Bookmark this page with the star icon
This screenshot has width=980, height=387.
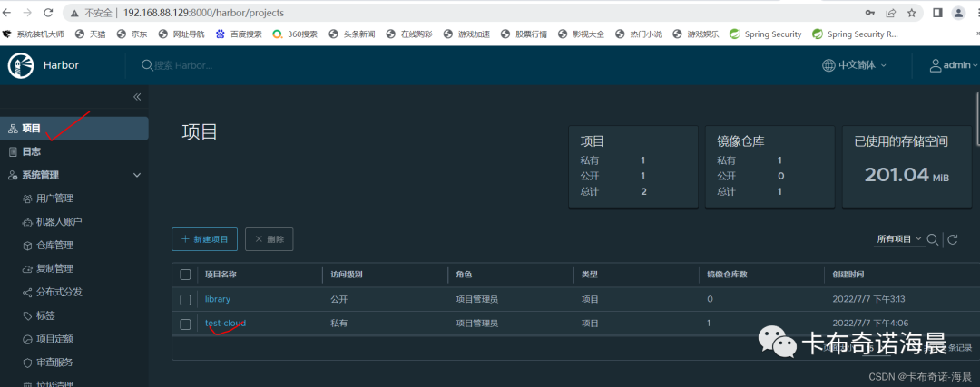[911, 13]
